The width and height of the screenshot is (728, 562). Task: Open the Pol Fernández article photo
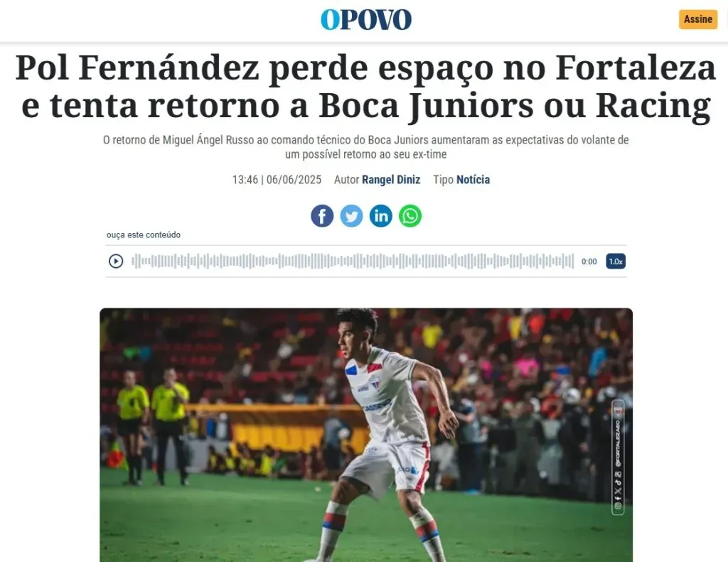tap(366, 435)
